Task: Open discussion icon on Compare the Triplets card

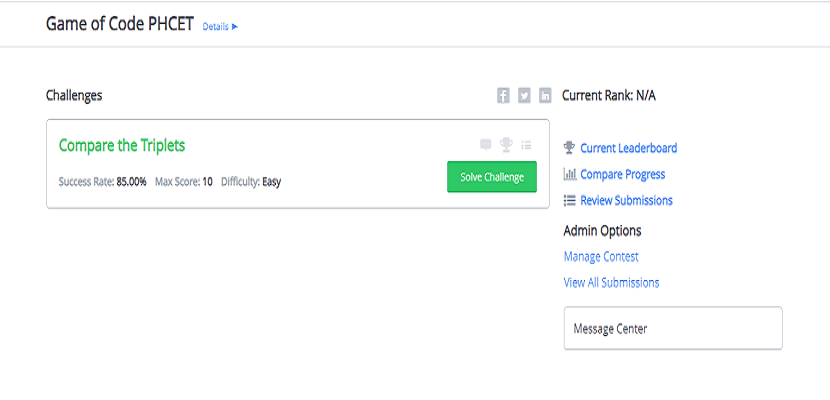Action: tap(486, 145)
